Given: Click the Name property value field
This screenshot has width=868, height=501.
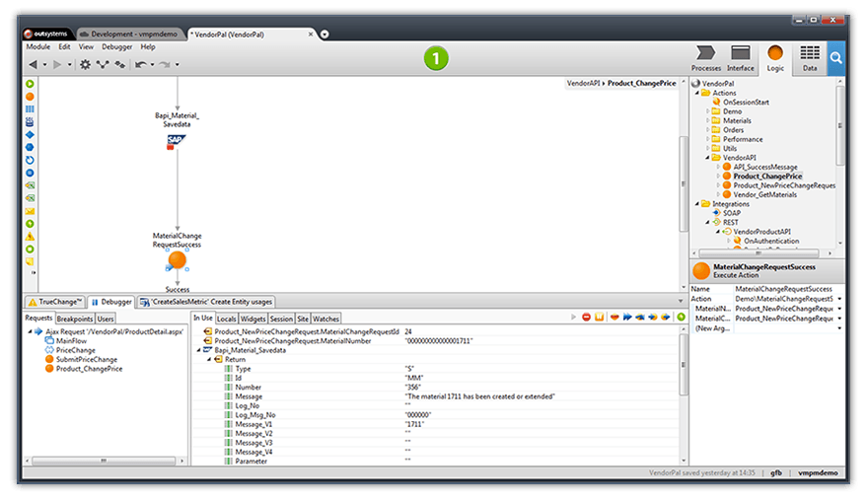Looking at the screenshot, I should 788,289.
